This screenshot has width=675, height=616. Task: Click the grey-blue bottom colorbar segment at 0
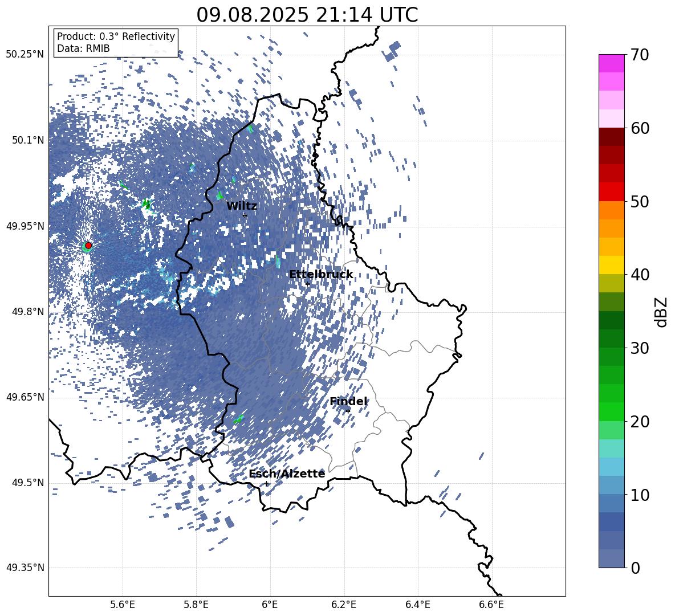pos(611,558)
